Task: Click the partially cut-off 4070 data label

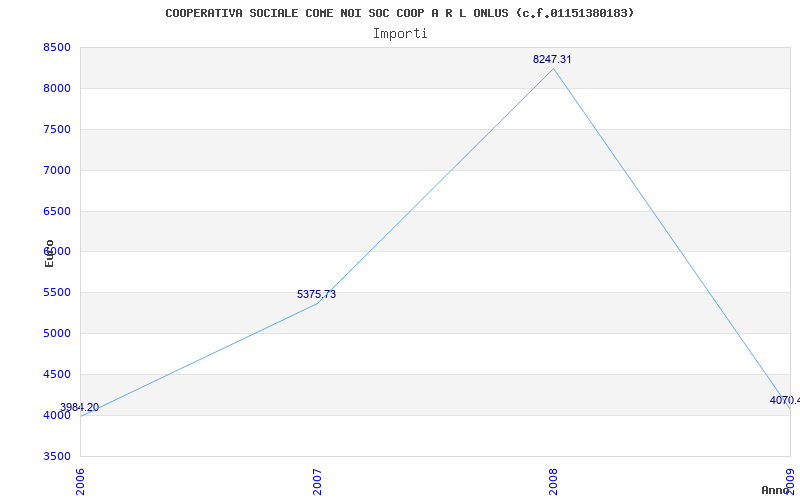Action: [784, 401]
